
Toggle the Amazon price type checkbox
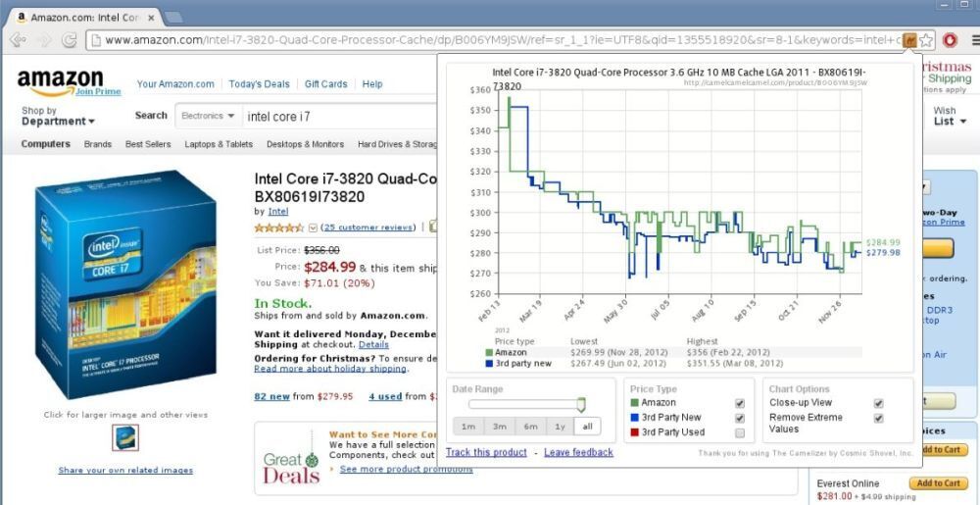click(740, 403)
